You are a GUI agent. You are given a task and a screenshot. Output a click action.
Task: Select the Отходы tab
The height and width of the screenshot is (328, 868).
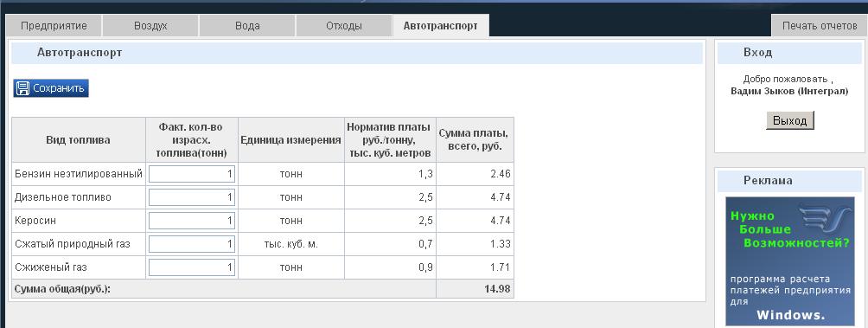[x=344, y=25]
